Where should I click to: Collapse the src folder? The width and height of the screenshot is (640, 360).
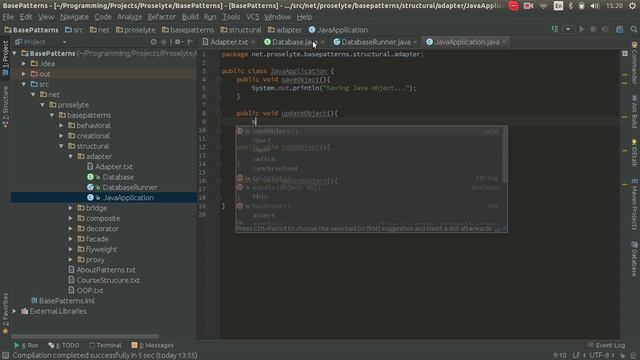click(24, 84)
